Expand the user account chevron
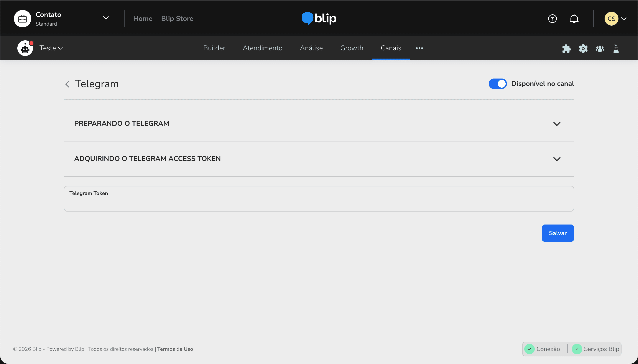Viewport: 638px width, 364px height. (x=624, y=19)
